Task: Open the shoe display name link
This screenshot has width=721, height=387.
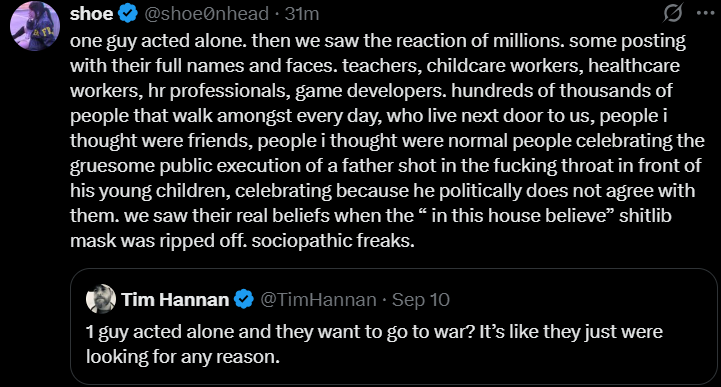Action: click(92, 14)
